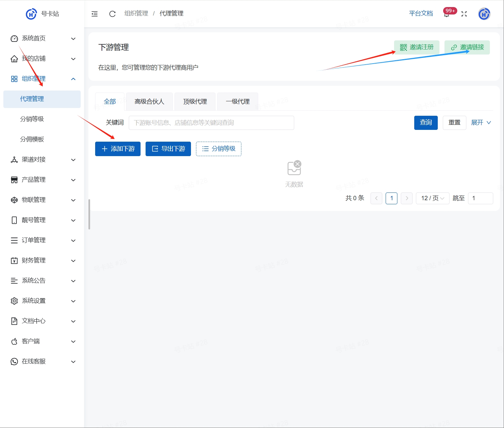Collapse the 组织管理 sidebar section

point(42,79)
